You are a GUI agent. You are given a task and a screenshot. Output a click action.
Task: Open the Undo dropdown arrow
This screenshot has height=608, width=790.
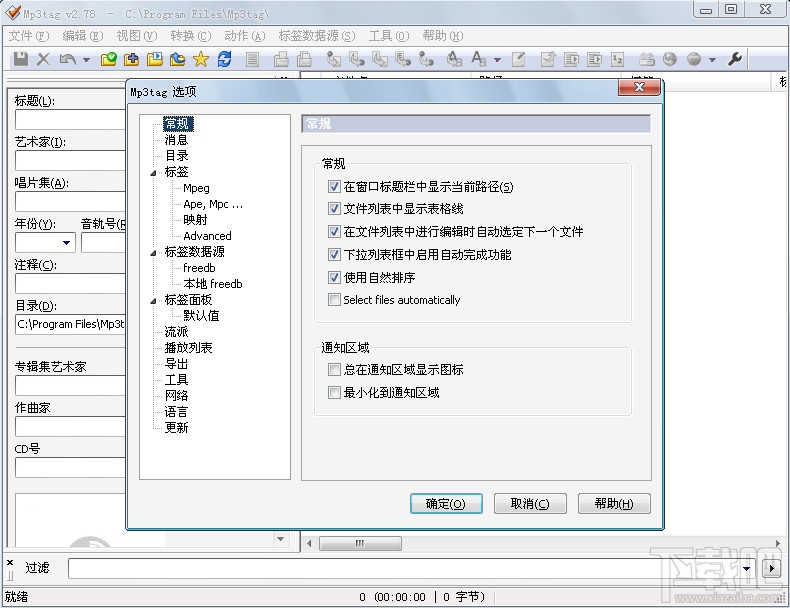[86, 60]
